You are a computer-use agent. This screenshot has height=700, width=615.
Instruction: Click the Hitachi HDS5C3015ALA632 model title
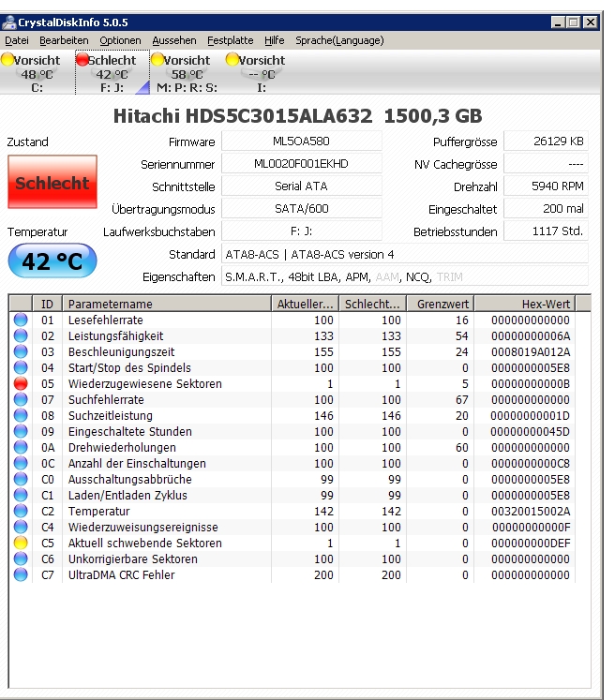pyautogui.click(x=243, y=116)
